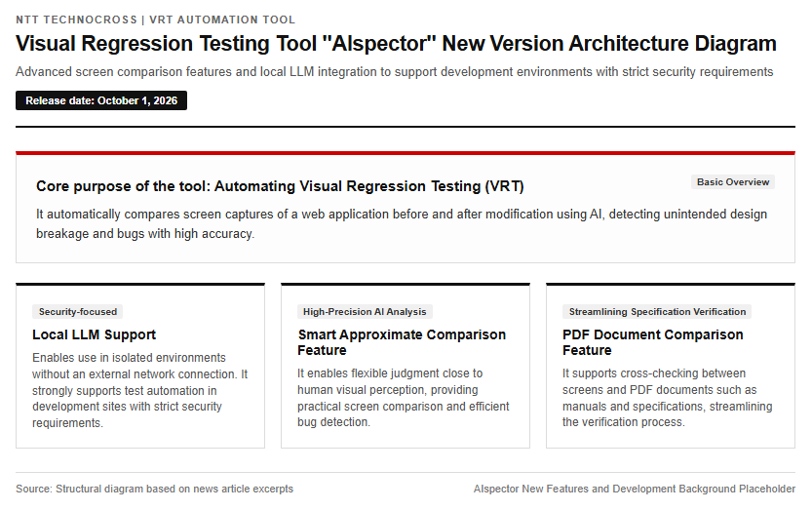Select the Core purpose of the tool heading

(x=280, y=186)
